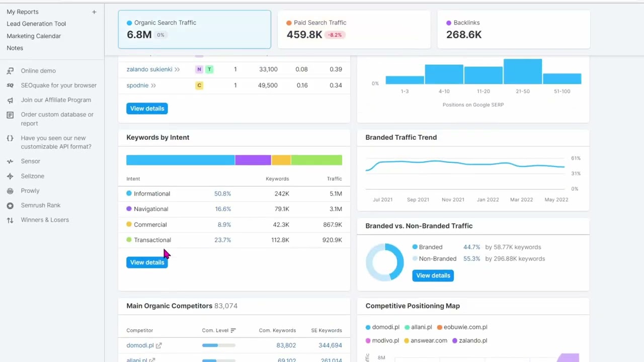The image size is (644, 362).
Task: Click the SEOquake SQ icon
Action: click(10, 85)
